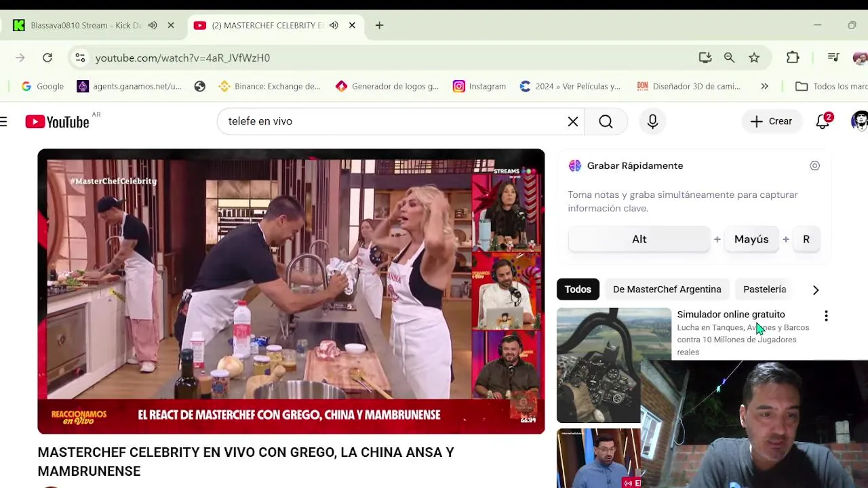Screen dimensions: 868x488
Task: Open YouTube guide hamburger menu
Action: click(4, 121)
